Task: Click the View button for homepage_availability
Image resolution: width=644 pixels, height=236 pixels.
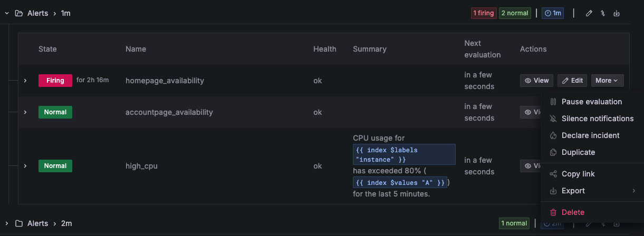Action: 536,81
